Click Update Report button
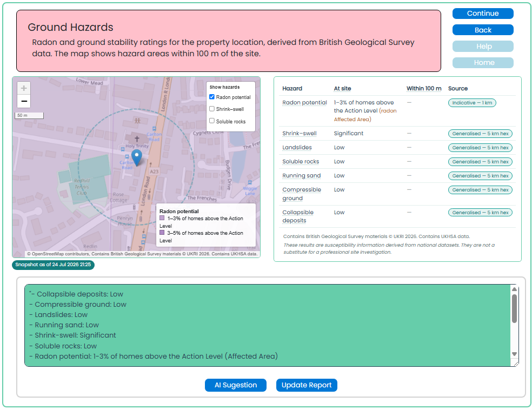This screenshot has width=532, height=409. pyautogui.click(x=307, y=385)
